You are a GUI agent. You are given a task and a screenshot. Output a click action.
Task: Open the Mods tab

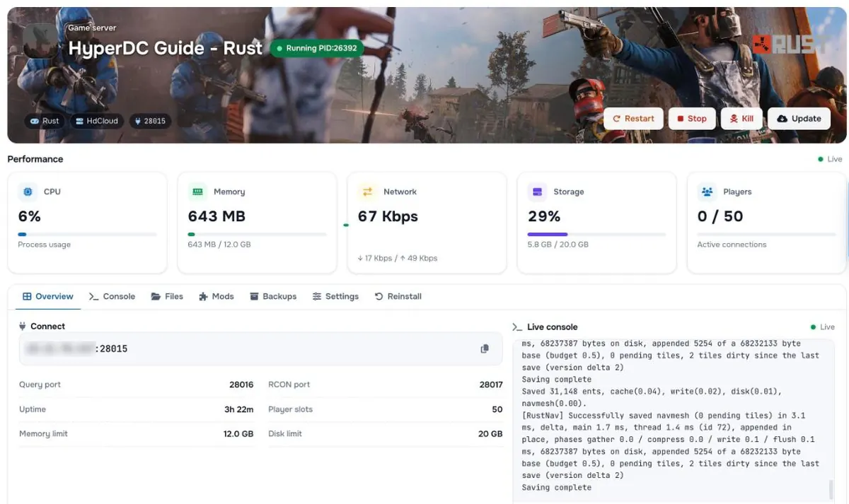pos(216,296)
